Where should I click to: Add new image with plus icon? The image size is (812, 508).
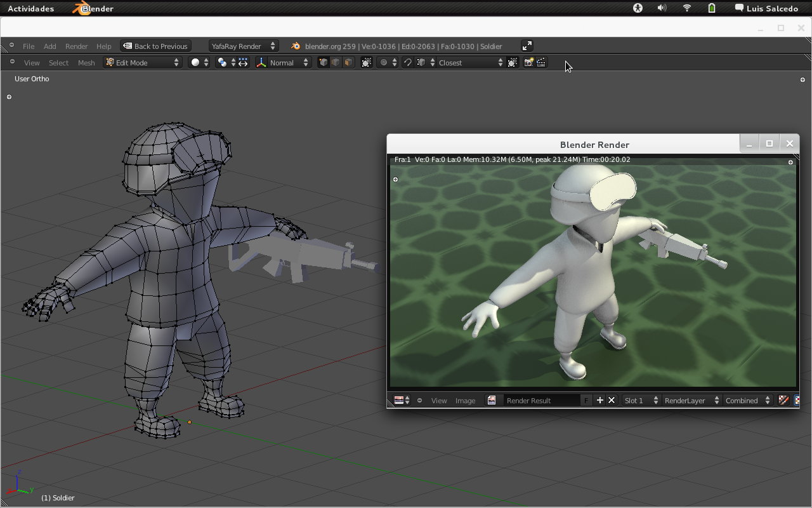(x=599, y=400)
